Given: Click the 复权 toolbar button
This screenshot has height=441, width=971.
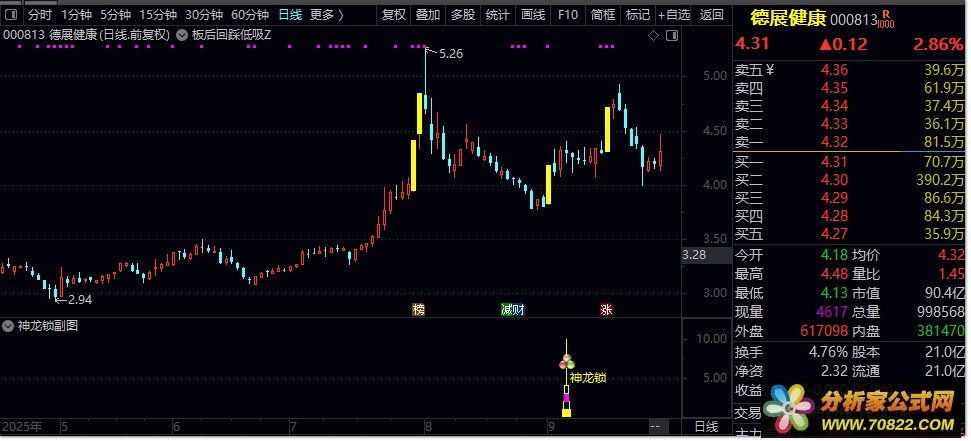Looking at the screenshot, I should (394, 15).
